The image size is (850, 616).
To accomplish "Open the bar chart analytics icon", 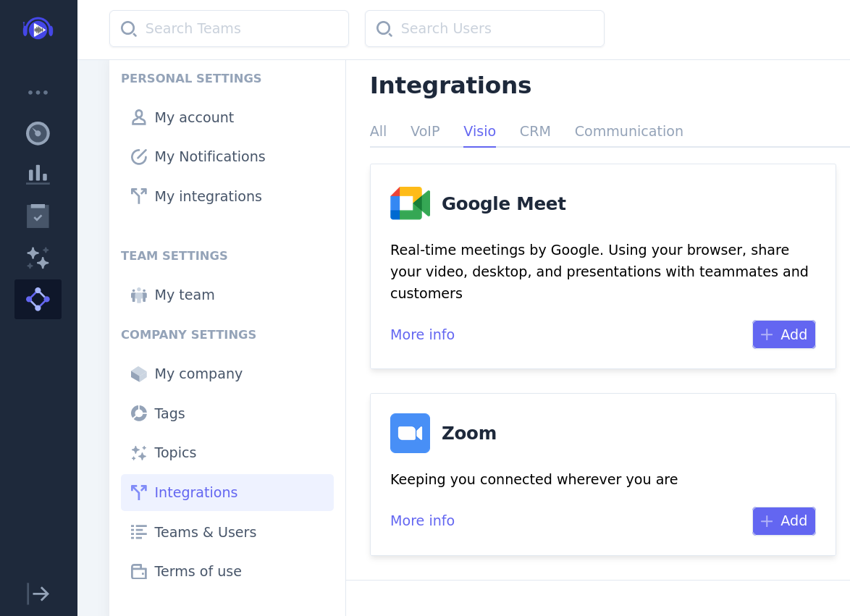I will (x=38, y=174).
